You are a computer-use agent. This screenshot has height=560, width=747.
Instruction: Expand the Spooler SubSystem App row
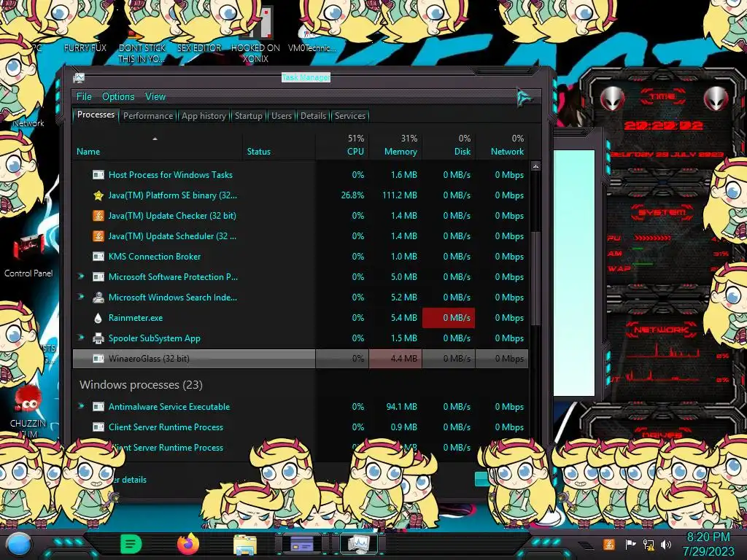(x=81, y=338)
